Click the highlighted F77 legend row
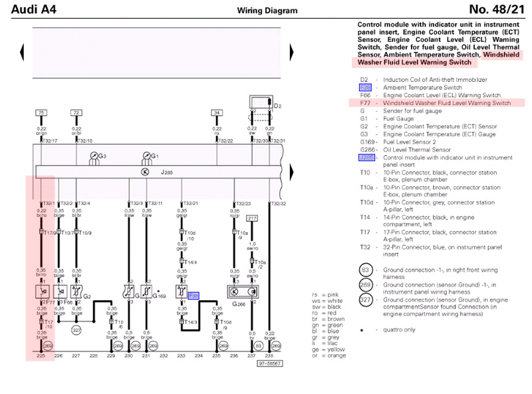Image resolution: width=532 pixels, height=394 pixels. 432,103
